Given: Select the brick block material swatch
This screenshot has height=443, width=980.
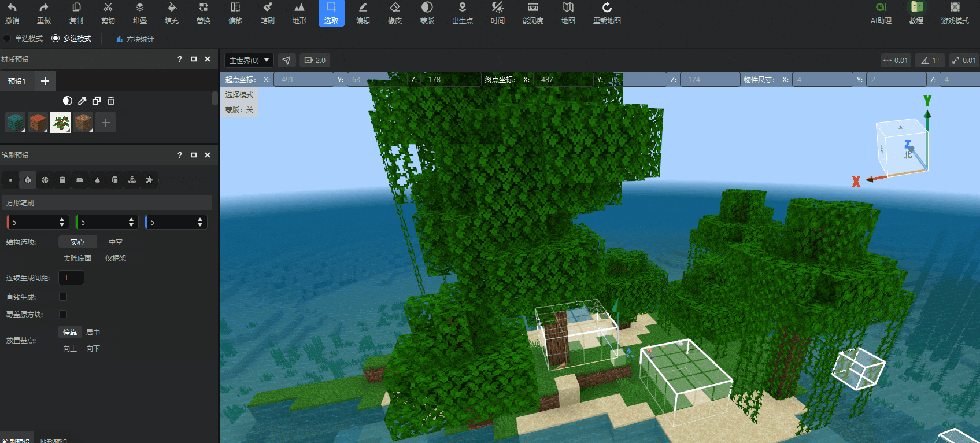Looking at the screenshot, I should [x=83, y=123].
